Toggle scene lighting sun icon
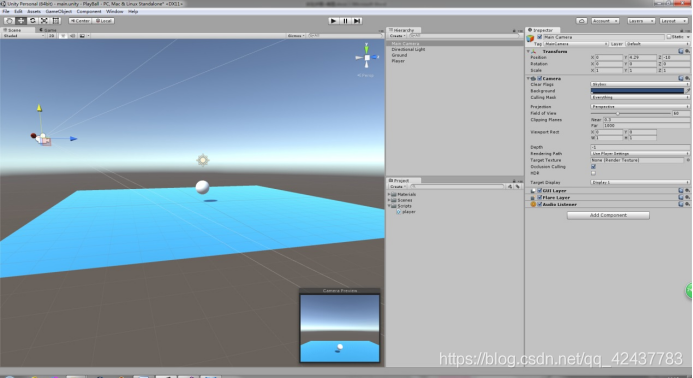Screen dimensions: 693x378 [x=63, y=36]
